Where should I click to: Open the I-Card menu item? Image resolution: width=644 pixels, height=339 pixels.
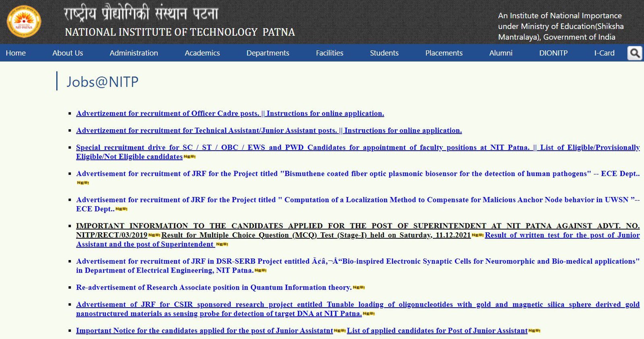coord(604,53)
